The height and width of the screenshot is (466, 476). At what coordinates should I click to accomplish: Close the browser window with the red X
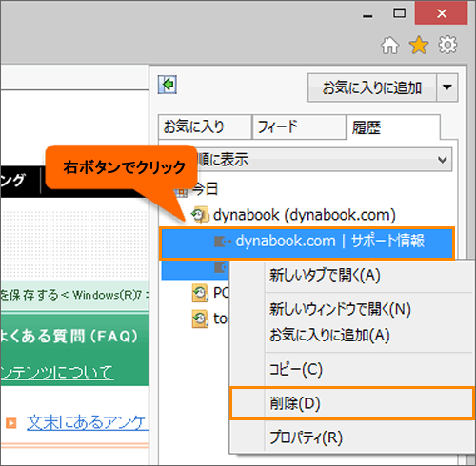[x=442, y=13]
